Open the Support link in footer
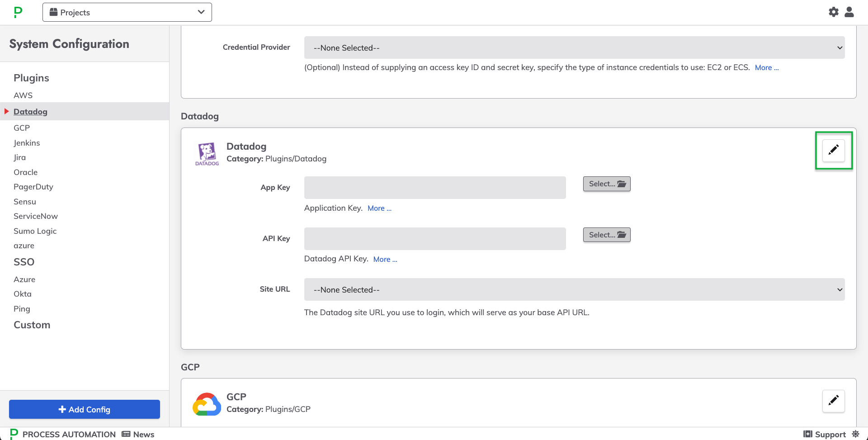868x440 pixels. [x=825, y=434]
